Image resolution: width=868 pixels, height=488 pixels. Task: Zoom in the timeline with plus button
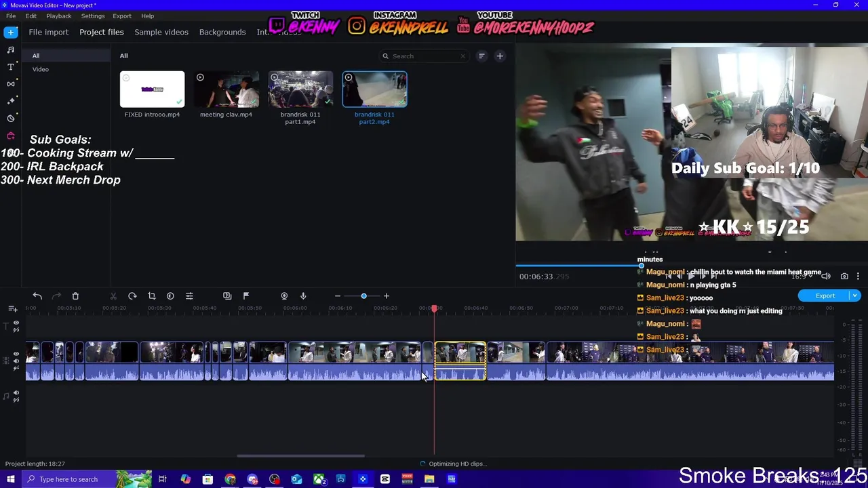(x=387, y=296)
